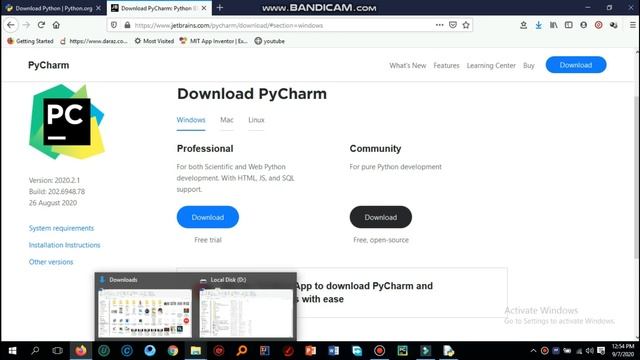Open Google Chrome from the taskbar
Viewport: 640px width, 360px height.
(173, 351)
